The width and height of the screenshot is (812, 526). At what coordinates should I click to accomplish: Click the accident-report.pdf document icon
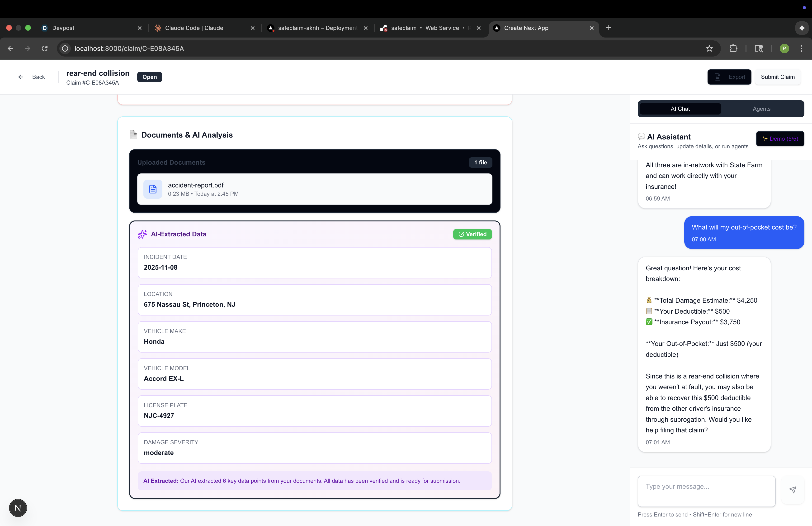(x=153, y=189)
